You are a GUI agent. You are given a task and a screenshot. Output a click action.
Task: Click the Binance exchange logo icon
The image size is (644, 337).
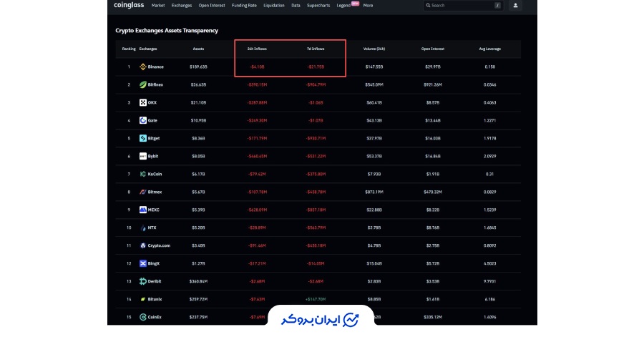click(143, 67)
